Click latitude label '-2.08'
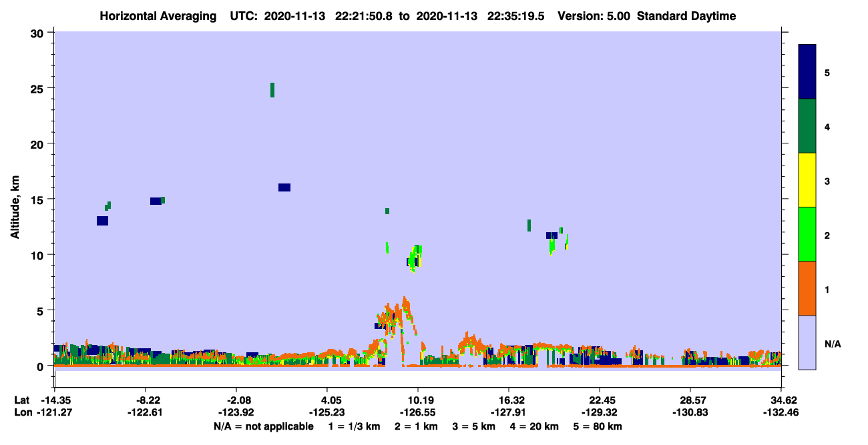Screen dimensions: 868x445 (x=236, y=400)
